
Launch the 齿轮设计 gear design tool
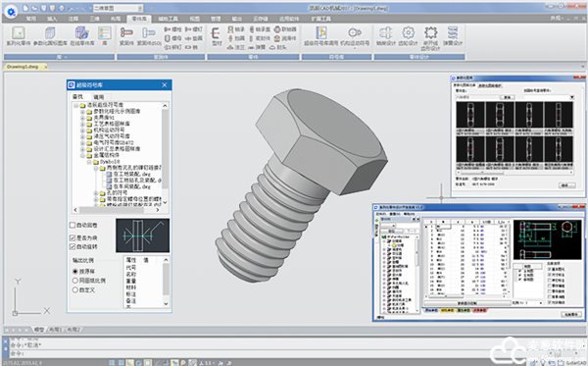coord(408,36)
